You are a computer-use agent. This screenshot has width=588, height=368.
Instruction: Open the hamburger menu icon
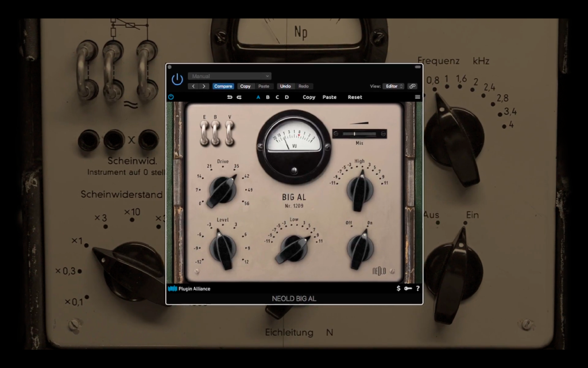pyautogui.click(x=417, y=97)
